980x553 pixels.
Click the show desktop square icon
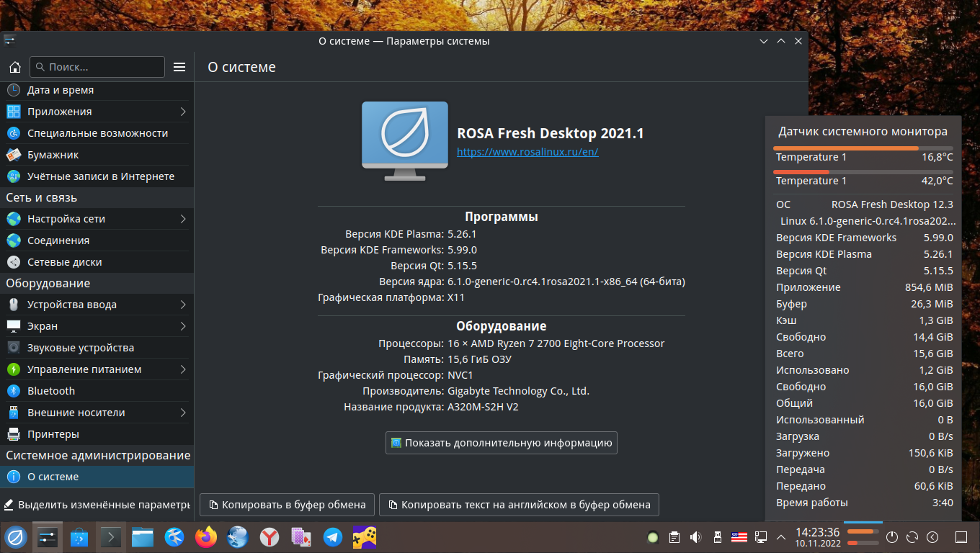click(x=961, y=537)
